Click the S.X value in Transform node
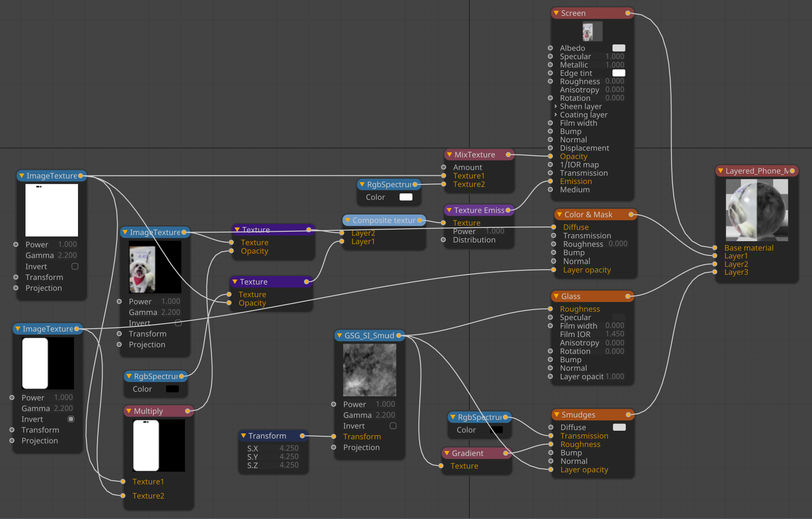 click(x=288, y=448)
